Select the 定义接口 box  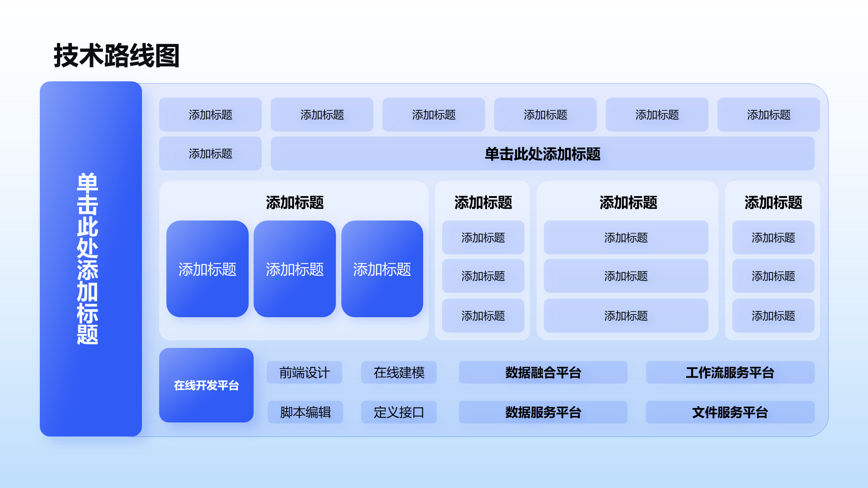coord(399,412)
